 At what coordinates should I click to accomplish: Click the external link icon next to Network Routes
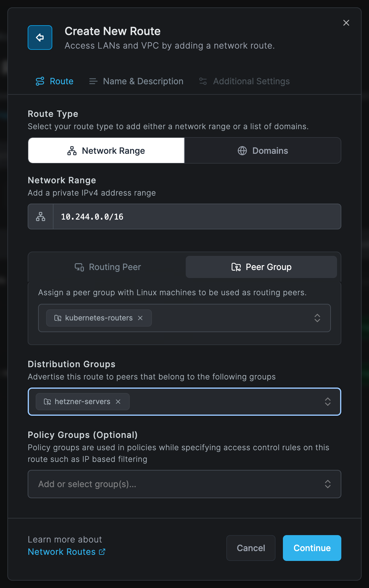(102, 552)
